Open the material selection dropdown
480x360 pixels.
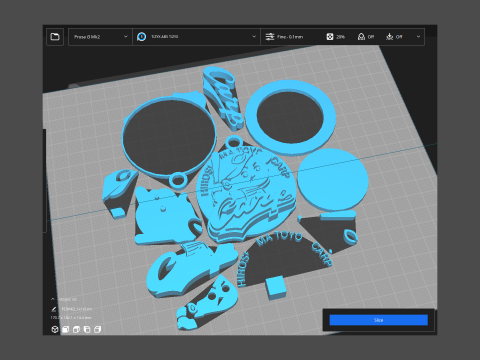tap(197, 37)
